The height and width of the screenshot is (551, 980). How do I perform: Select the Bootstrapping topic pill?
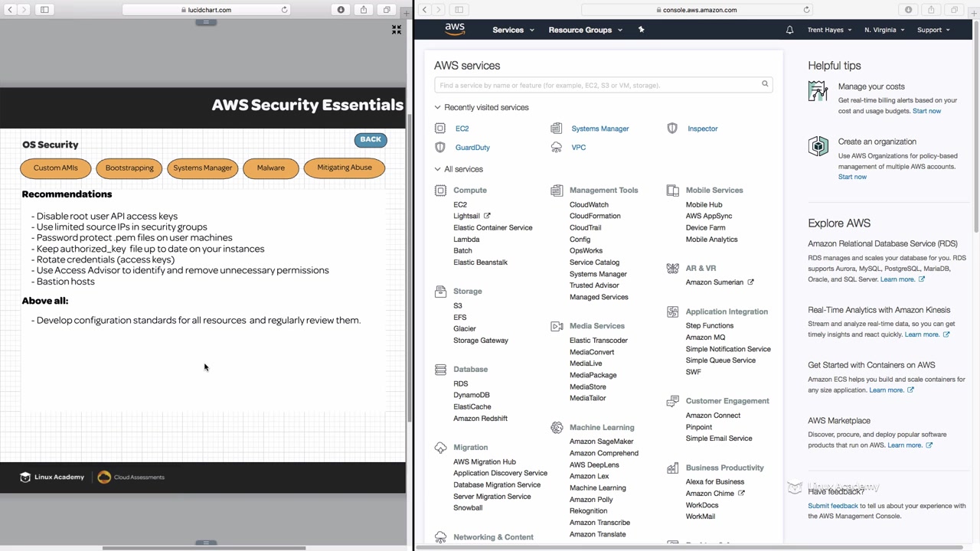tap(129, 168)
